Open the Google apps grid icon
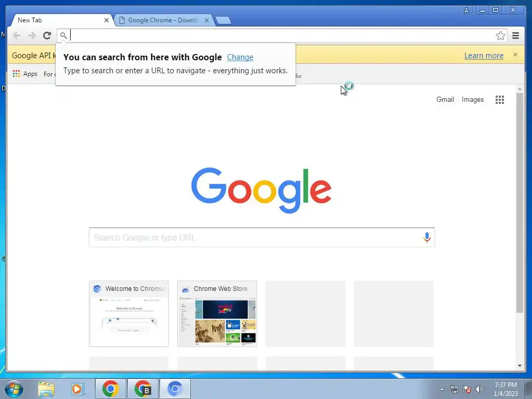 pyautogui.click(x=499, y=100)
